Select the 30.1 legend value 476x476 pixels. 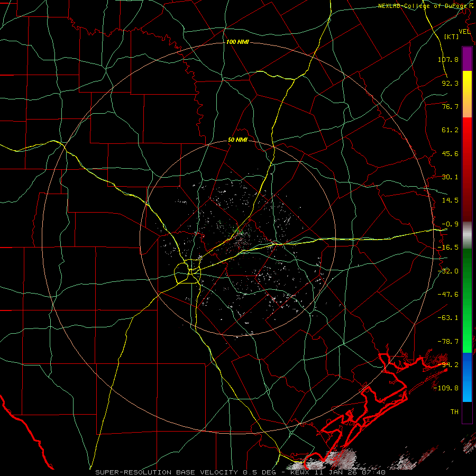[450, 177]
